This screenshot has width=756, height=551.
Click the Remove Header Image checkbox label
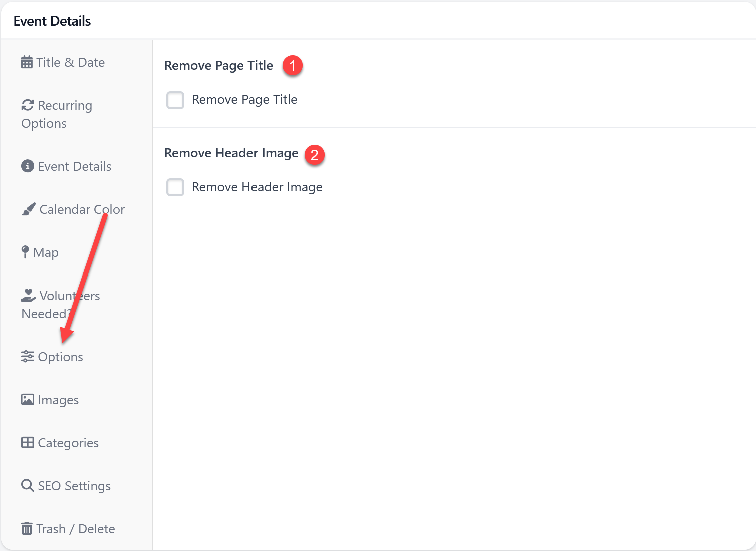click(257, 187)
